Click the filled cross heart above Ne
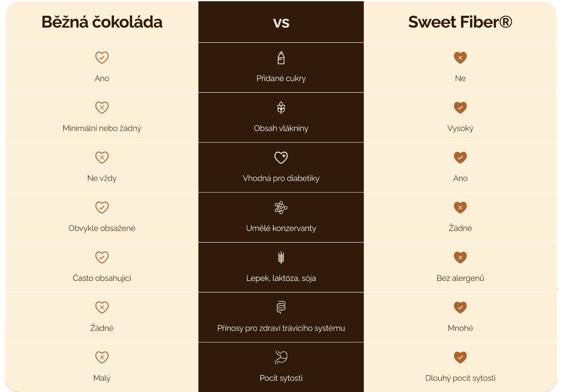561x392 pixels. tap(460, 58)
